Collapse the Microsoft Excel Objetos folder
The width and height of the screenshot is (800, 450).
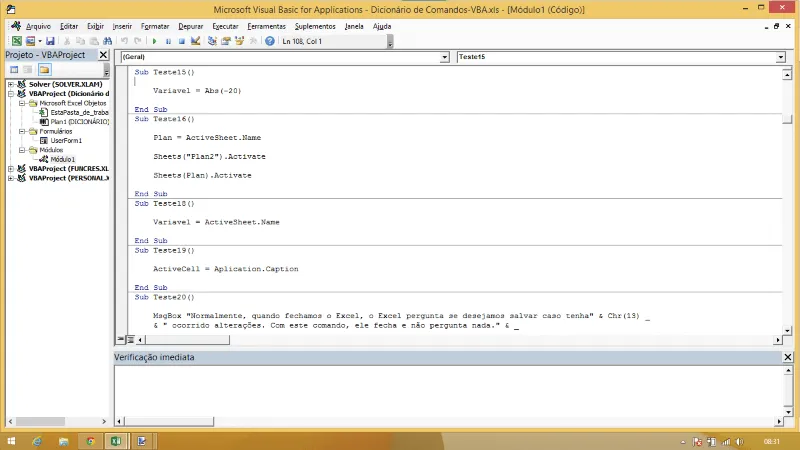tap(22, 103)
